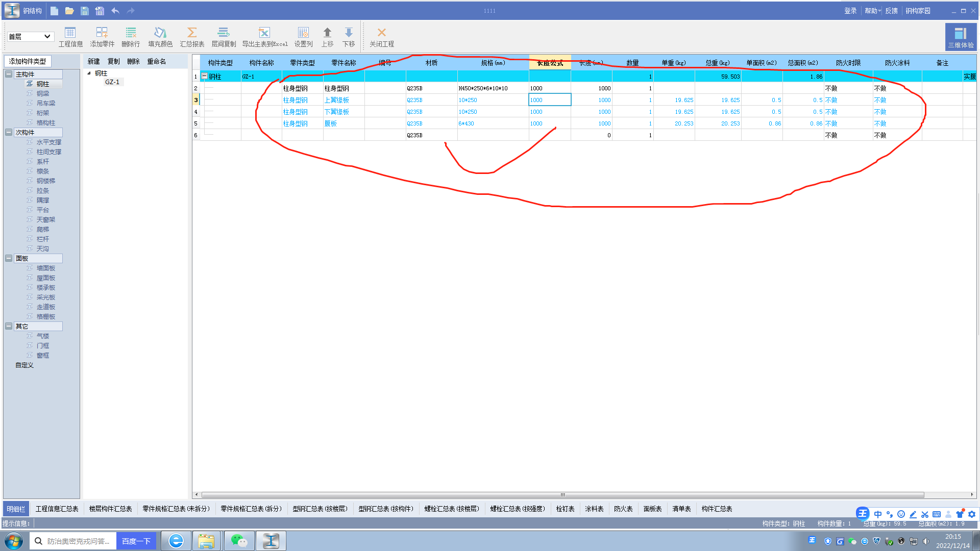Redo the last action
Screen dimensions: 980x551
131,11
